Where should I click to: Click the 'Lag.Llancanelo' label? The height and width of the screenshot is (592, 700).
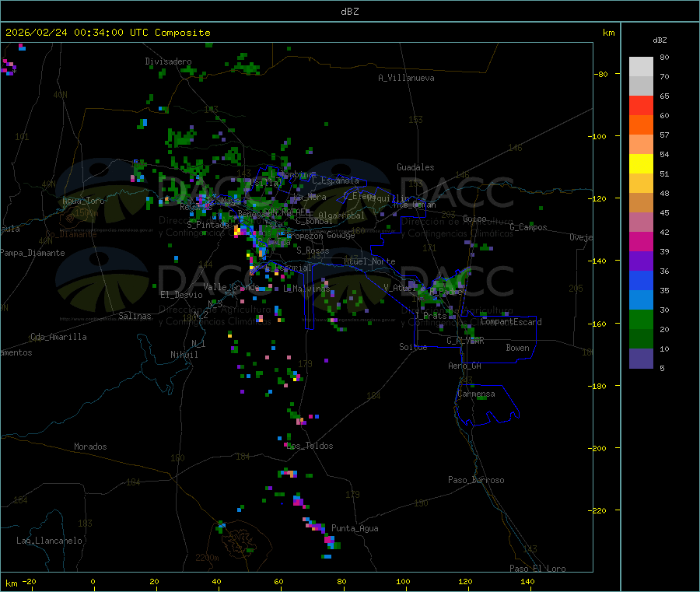point(50,541)
